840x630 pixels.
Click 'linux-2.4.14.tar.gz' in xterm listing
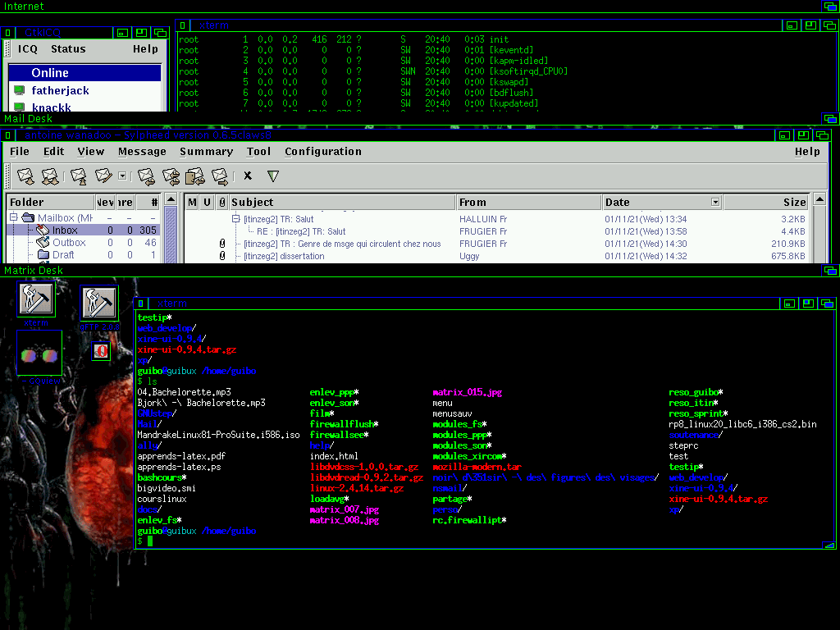click(x=357, y=488)
